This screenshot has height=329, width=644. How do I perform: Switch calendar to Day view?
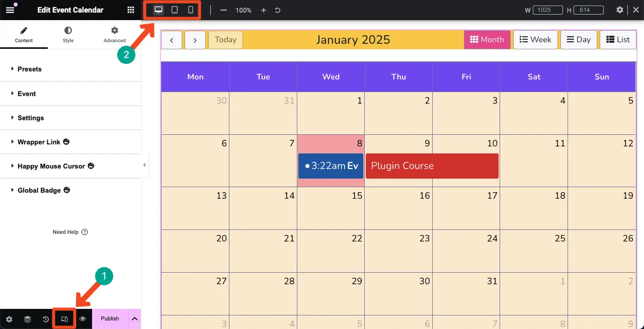pos(579,40)
